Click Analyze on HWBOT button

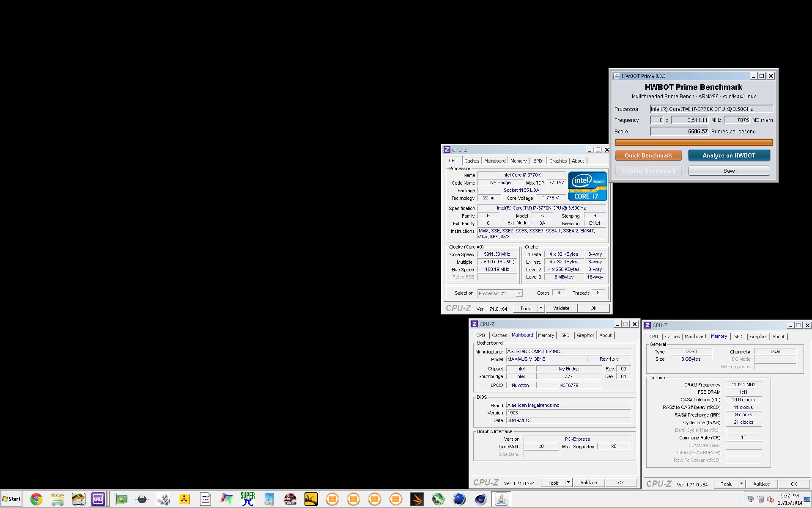coord(729,155)
